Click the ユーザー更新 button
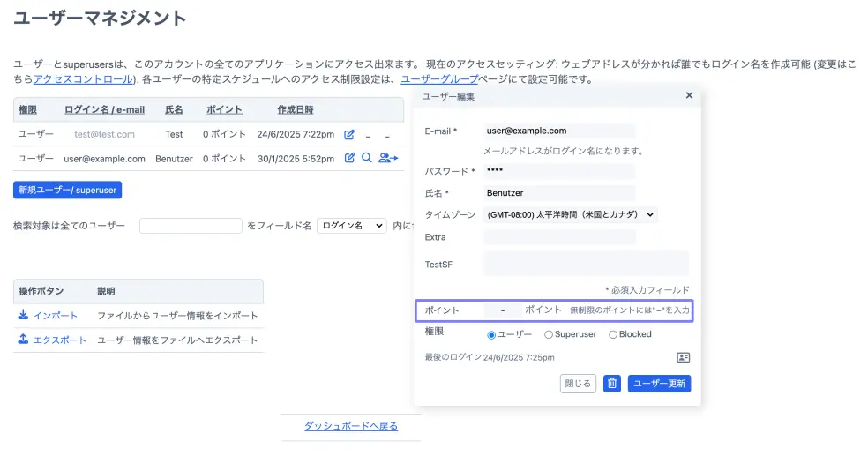The image size is (868, 456). pyautogui.click(x=659, y=384)
